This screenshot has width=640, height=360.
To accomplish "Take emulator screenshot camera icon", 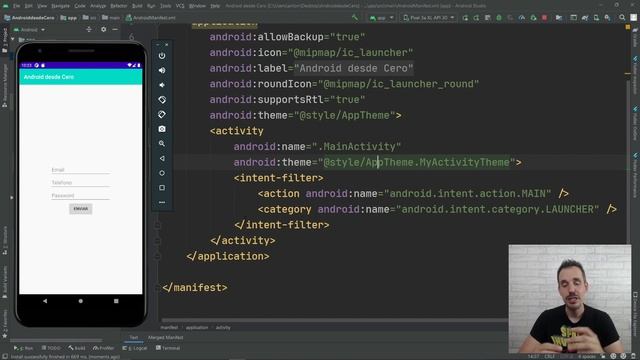I will tap(162, 129).
